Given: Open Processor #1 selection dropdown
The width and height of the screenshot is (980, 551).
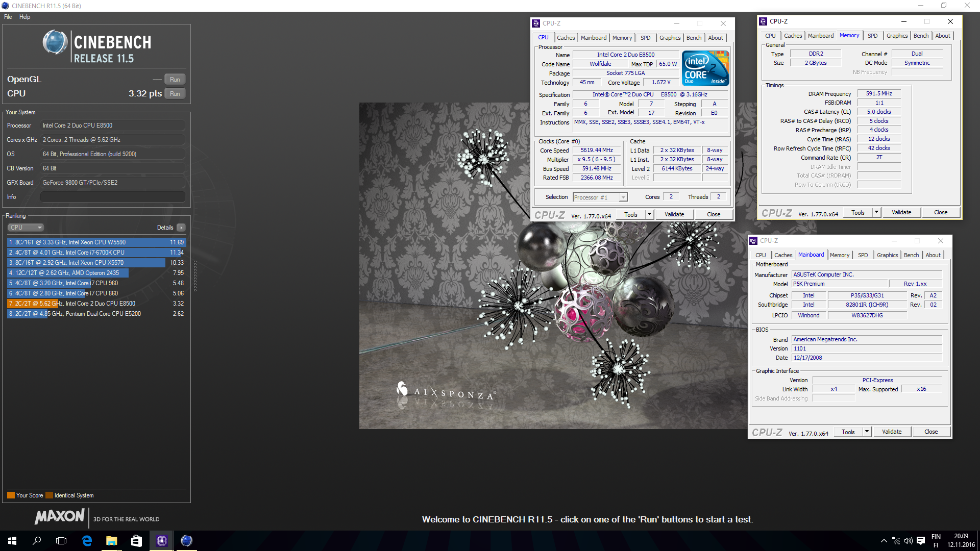Looking at the screenshot, I should (x=600, y=197).
